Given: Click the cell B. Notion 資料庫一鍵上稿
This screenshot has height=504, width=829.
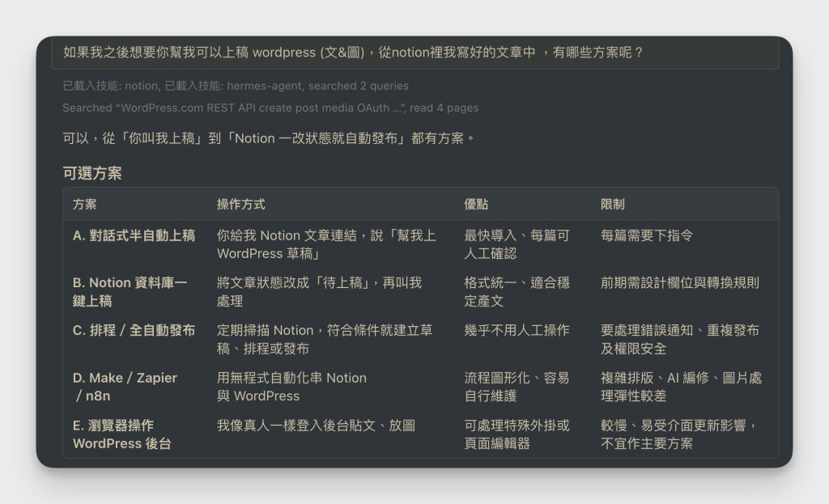Looking at the screenshot, I should click(x=130, y=291).
